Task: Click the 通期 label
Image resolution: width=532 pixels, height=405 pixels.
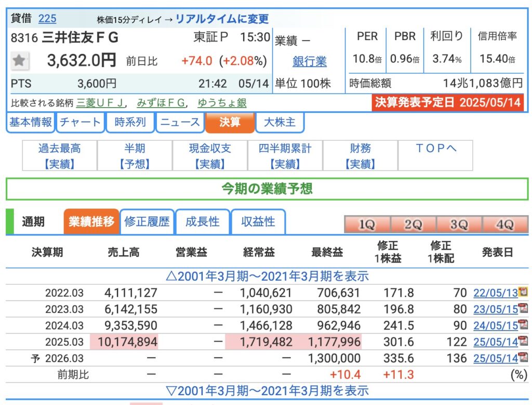Action: point(33,221)
